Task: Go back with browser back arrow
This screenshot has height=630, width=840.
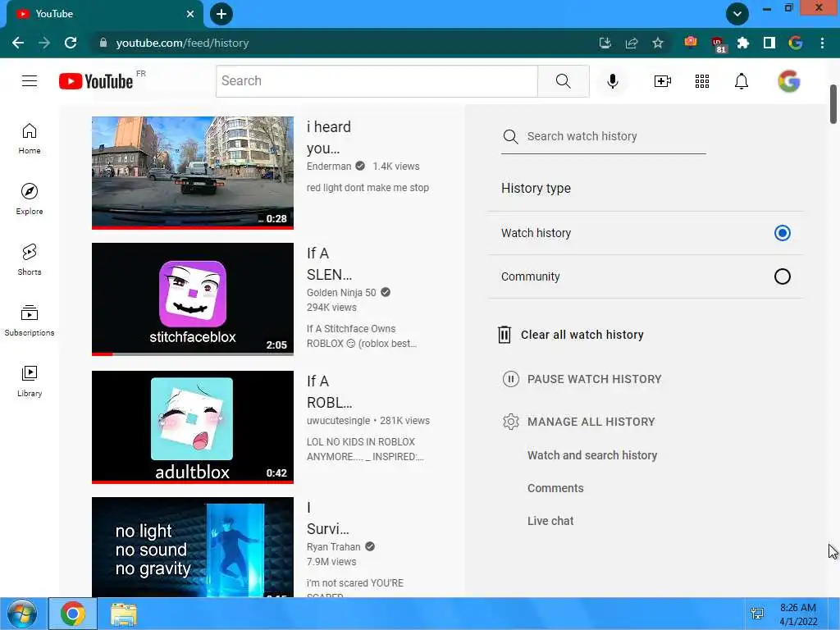Action: click(x=18, y=43)
